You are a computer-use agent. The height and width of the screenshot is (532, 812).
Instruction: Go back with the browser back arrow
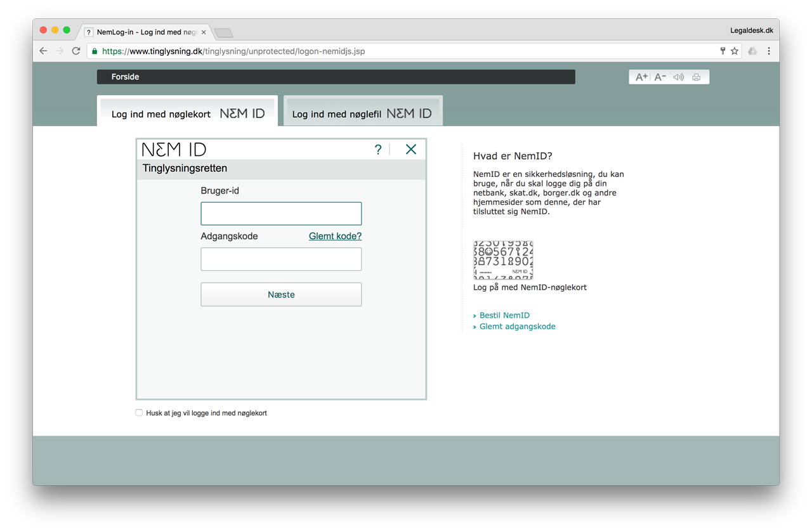pos(43,51)
